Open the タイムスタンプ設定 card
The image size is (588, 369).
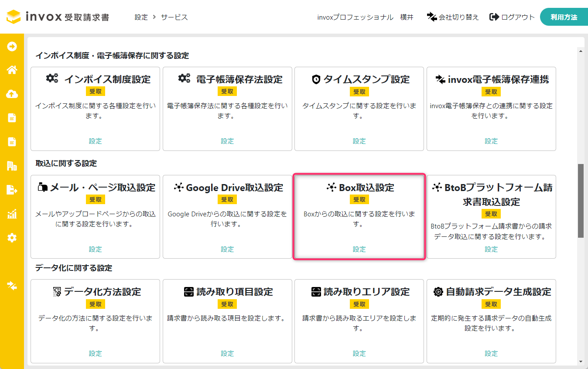click(359, 79)
